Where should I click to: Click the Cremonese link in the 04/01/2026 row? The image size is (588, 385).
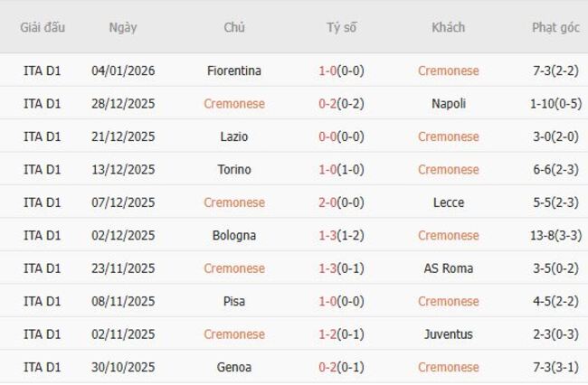449,70
